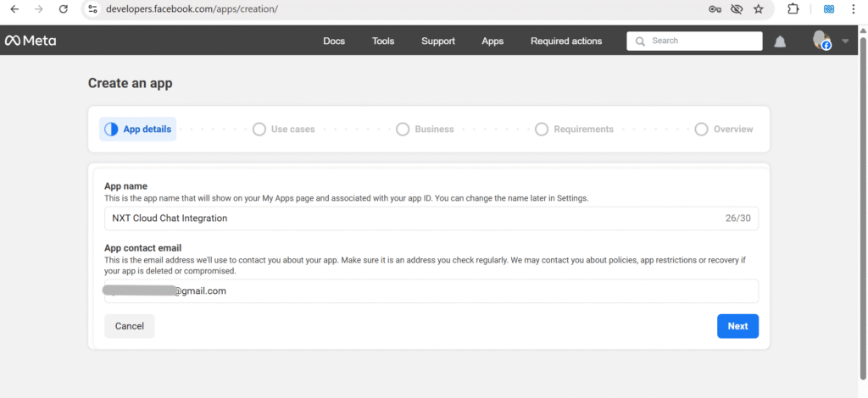Select the Business step circle
This screenshot has height=398, width=868.
point(403,130)
